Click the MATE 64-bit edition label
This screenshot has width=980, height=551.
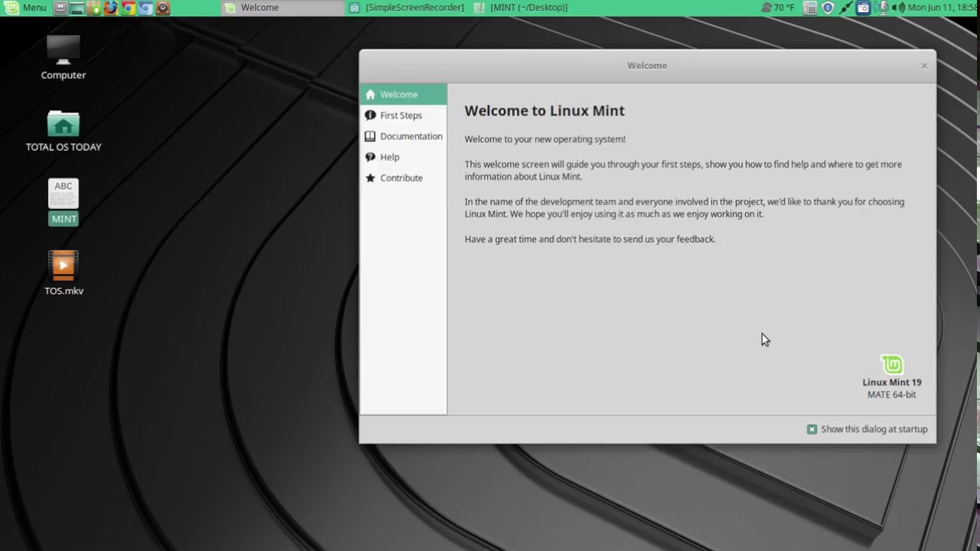[892, 395]
